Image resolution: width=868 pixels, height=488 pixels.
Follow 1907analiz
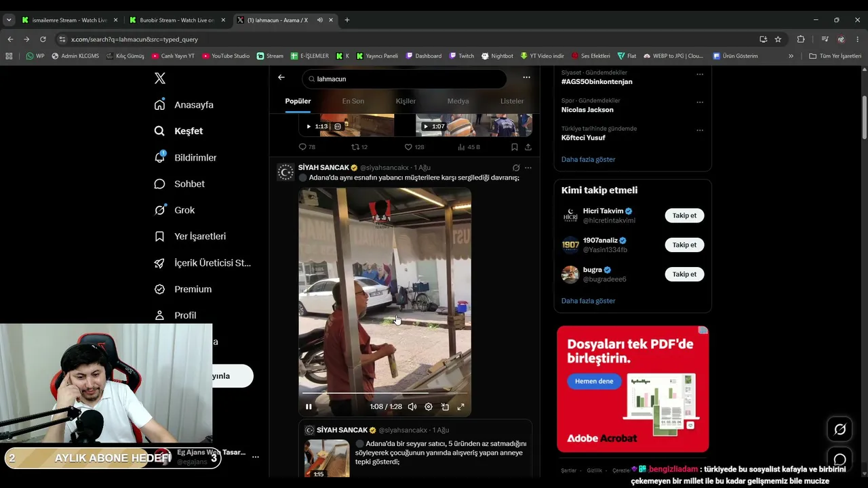click(x=684, y=245)
